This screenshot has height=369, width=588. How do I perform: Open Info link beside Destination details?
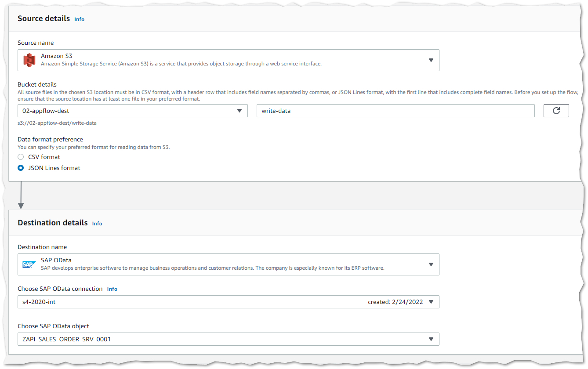point(97,224)
